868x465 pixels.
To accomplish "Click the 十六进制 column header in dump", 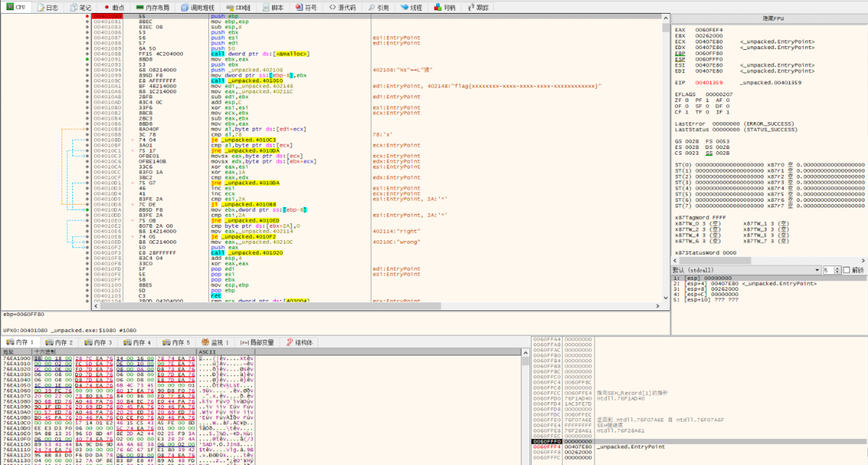I will [x=114, y=351].
